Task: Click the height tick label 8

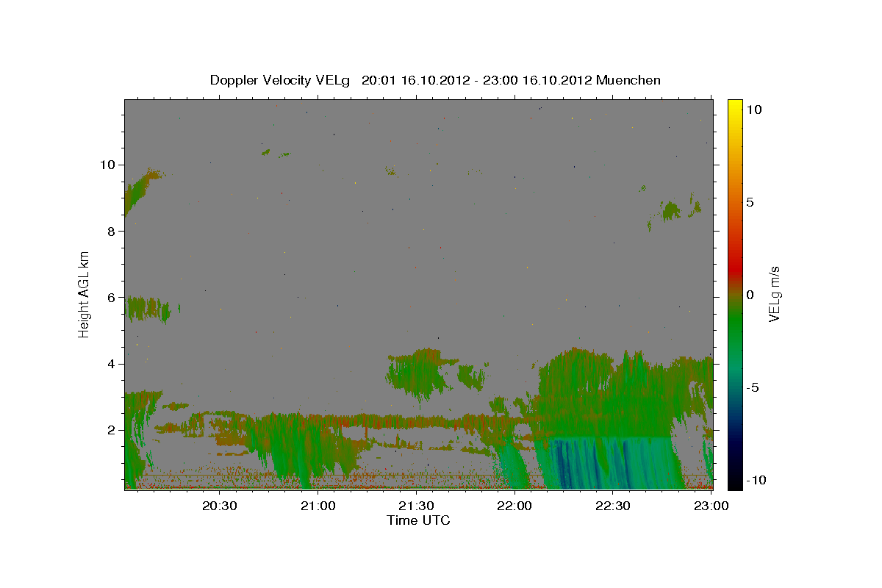Action: click(x=112, y=231)
